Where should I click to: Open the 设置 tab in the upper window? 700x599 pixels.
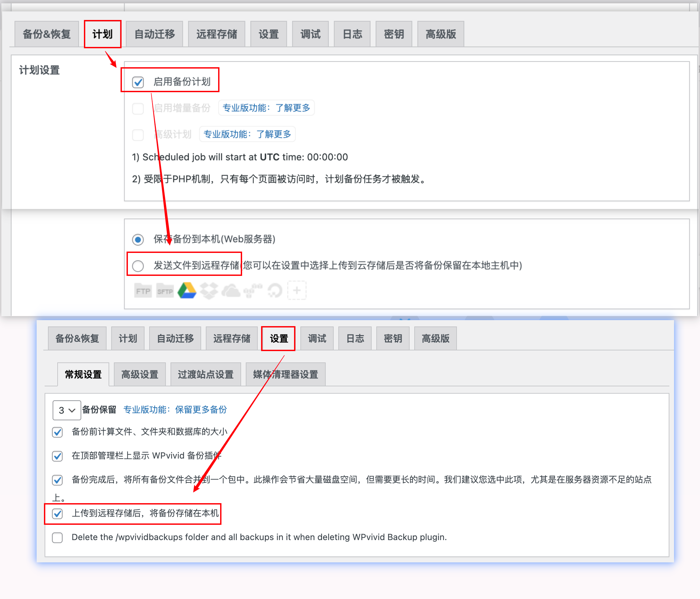pos(269,34)
